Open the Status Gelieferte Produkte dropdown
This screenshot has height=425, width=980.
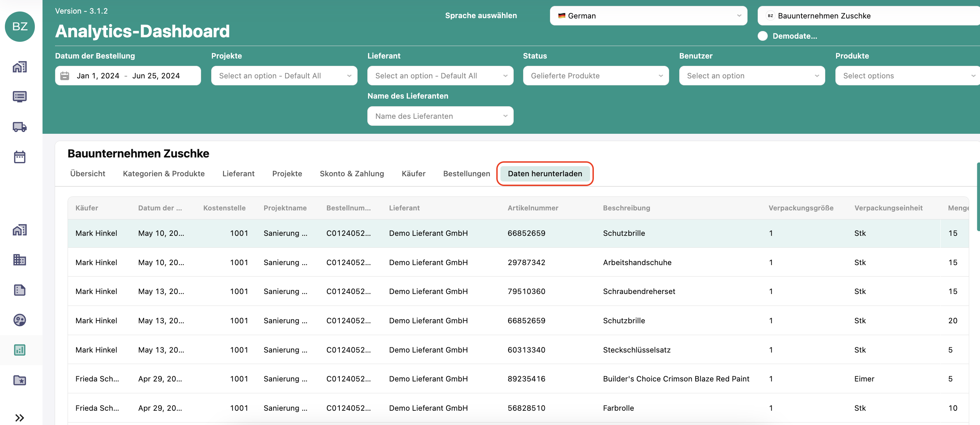[x=596, y=76]
